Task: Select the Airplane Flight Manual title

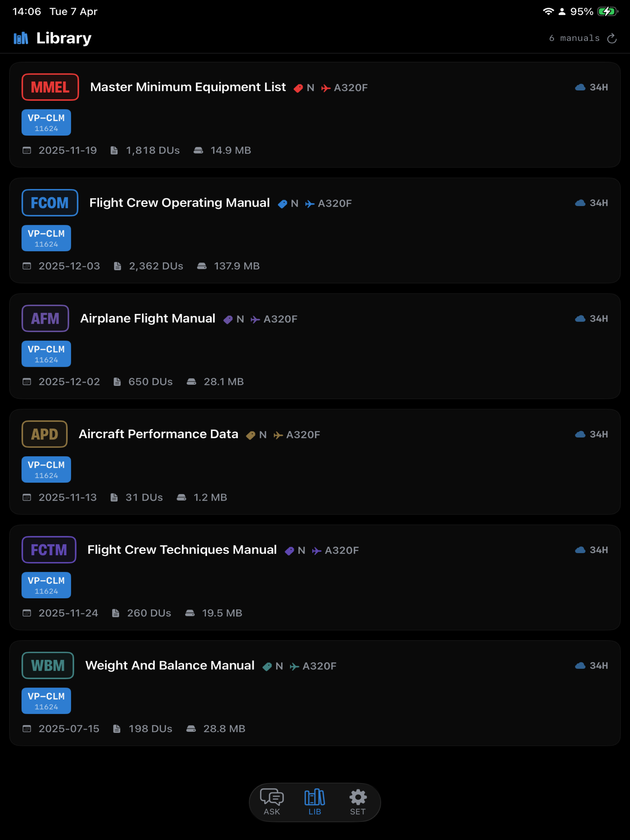Action: tap(148, 318)
